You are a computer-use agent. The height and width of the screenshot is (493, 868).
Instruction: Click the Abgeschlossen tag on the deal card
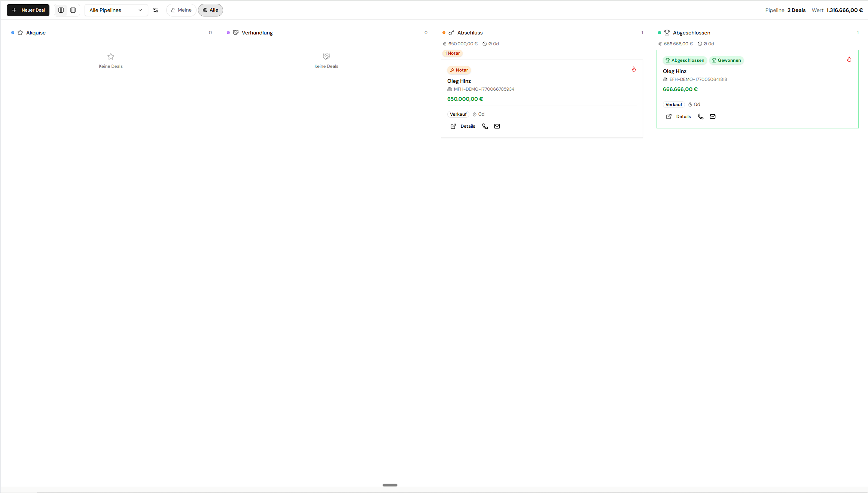(685, 60)
